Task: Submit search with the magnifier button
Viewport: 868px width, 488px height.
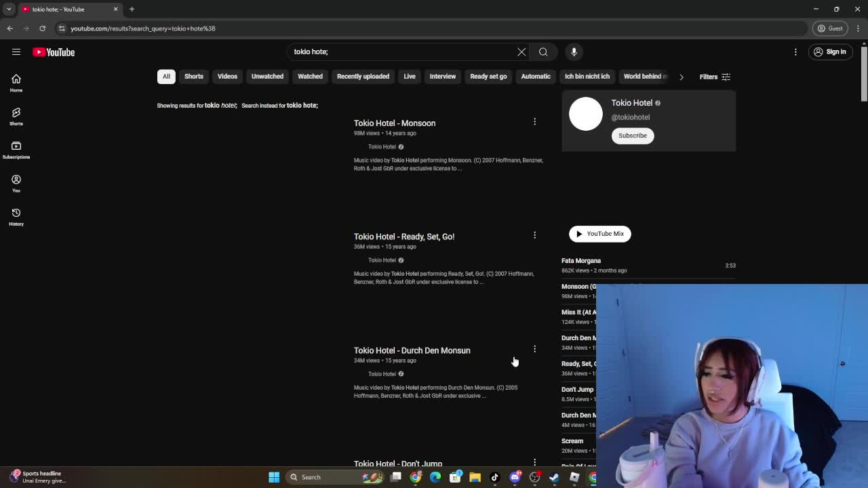Action: (543, 52)
